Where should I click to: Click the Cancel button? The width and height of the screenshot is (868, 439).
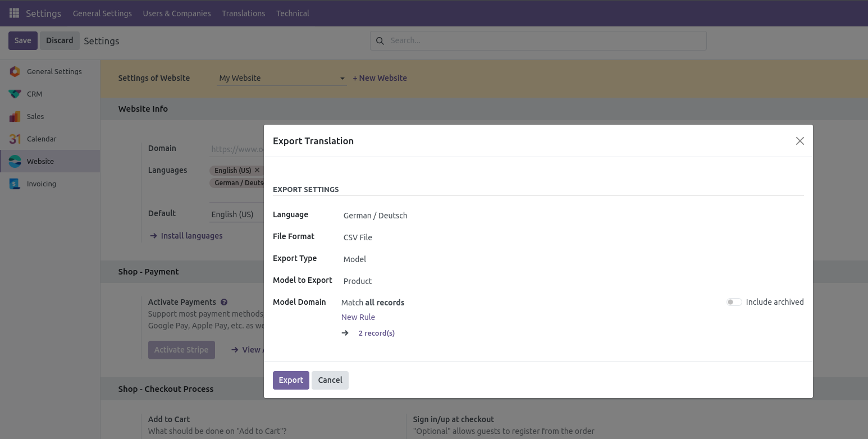coord(330,380)
